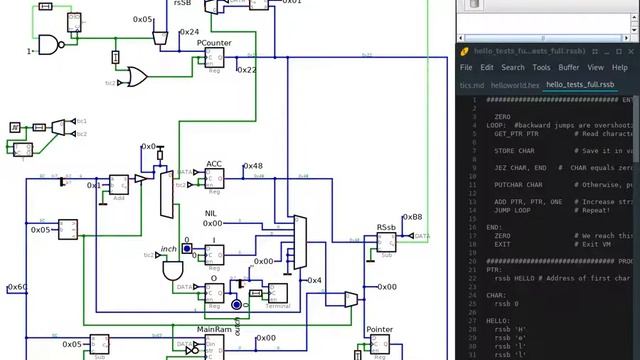The height and width of the screenshot is (360, 640).
Task: Click the 0x6C probe value
Action: click(18, 287)
